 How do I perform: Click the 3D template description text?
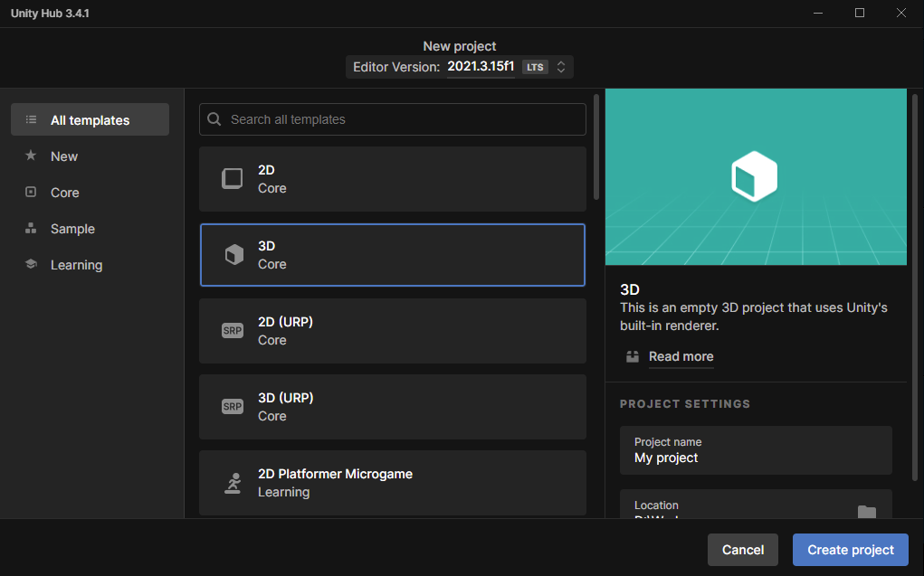754,316
